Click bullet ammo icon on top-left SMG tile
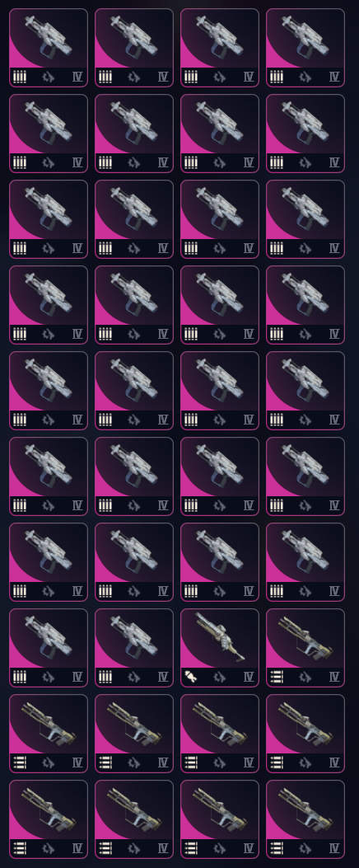Screen dimensions: 359x868 coord(20,77)
